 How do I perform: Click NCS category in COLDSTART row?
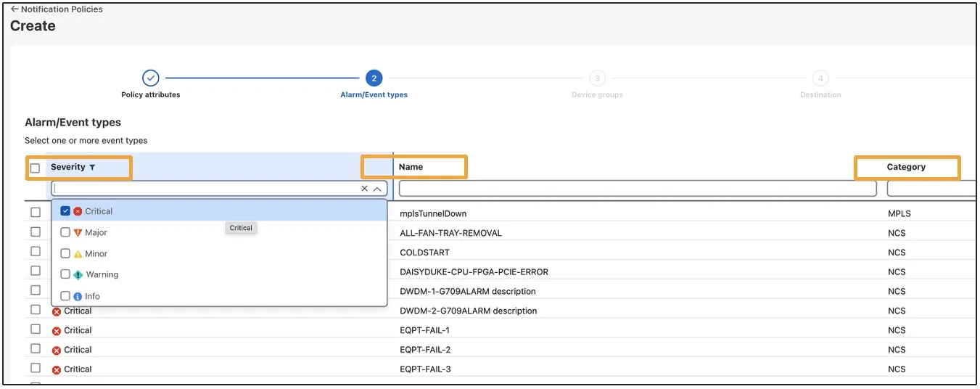tap(897, 253)
